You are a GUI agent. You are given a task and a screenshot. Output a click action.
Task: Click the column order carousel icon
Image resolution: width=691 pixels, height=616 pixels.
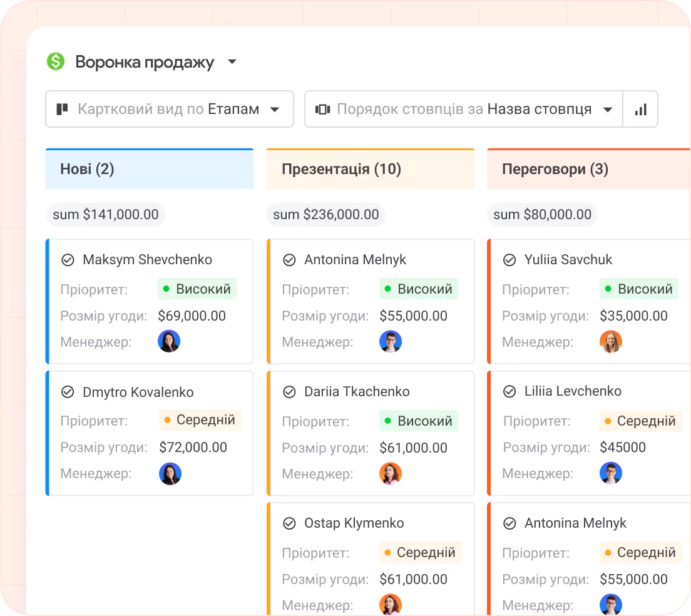322,110
